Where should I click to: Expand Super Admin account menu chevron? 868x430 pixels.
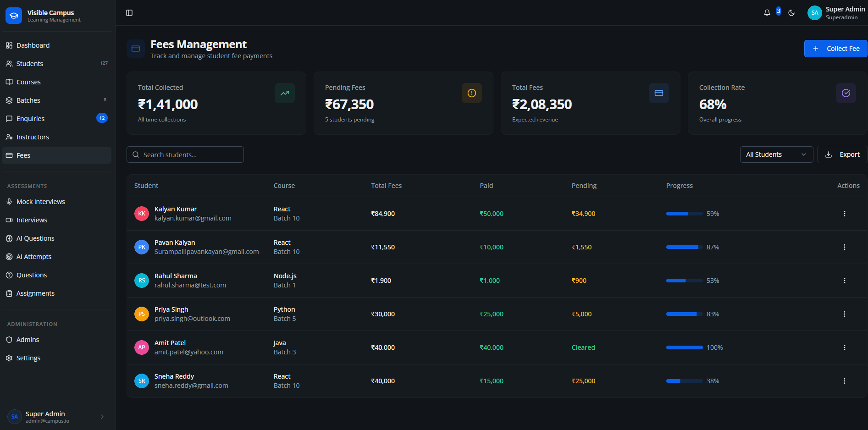coord(102,417)
